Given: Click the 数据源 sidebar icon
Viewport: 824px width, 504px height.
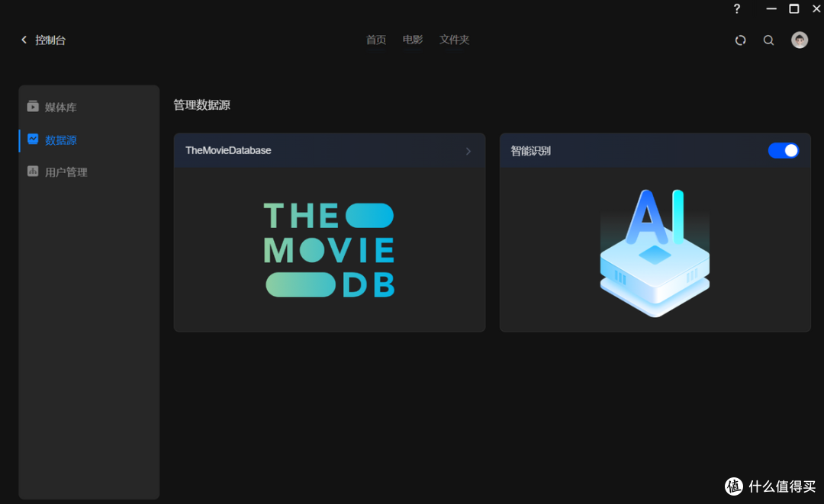Looking at the screenshot, I should click(33, 139).
